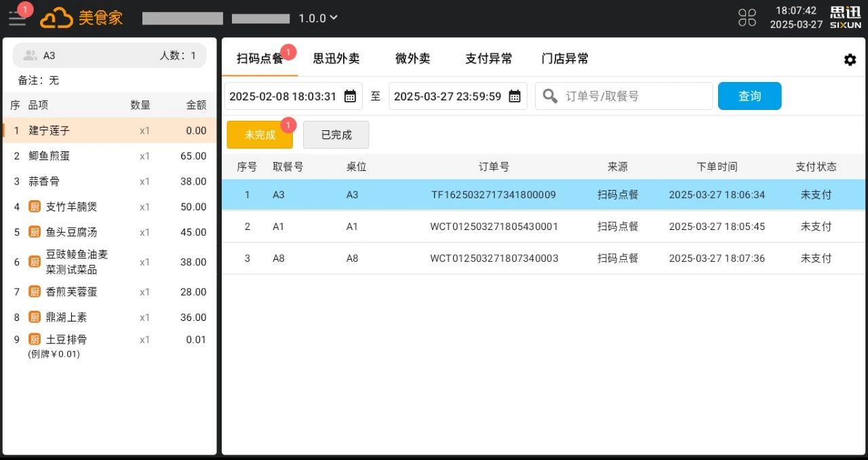Image resolution: width=868 pixels, height=460 pixels.
Task: Click the magnifier icon in the search box
Action: [550, 96]
